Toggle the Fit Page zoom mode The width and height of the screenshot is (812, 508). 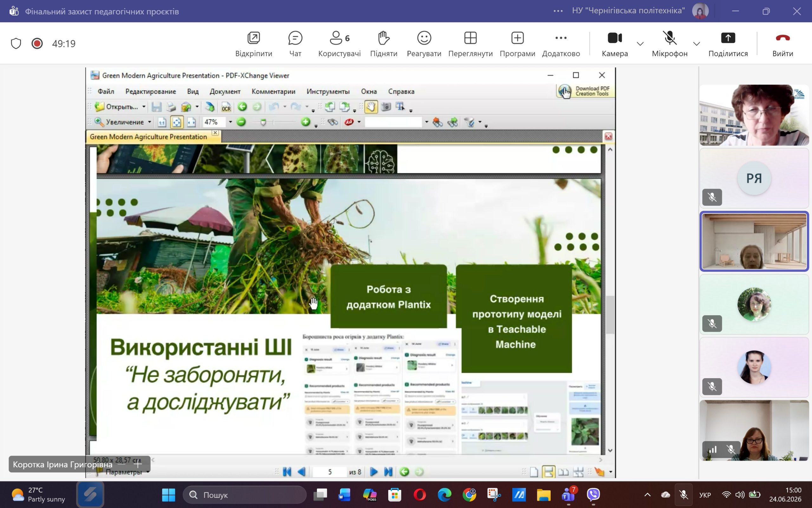176,122
